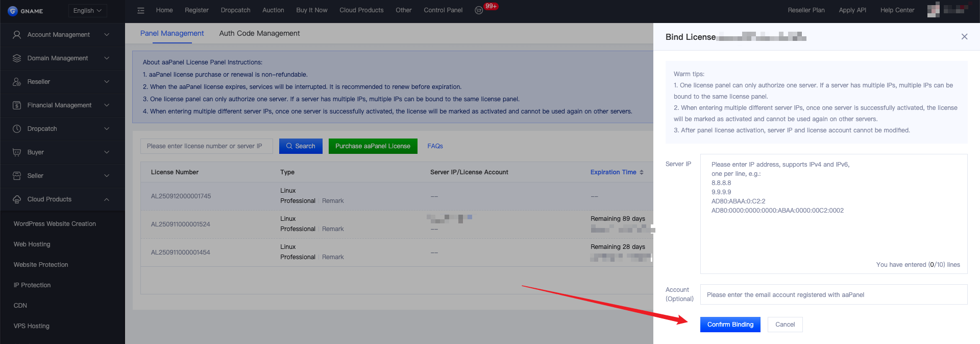980x344 pixels.
Task: Click the Search button
Action: 301,146
